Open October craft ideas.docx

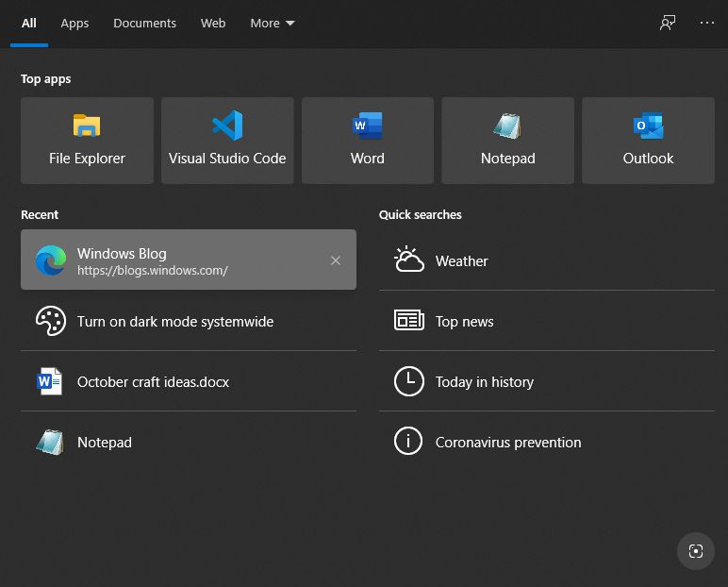tap(189, 381)
